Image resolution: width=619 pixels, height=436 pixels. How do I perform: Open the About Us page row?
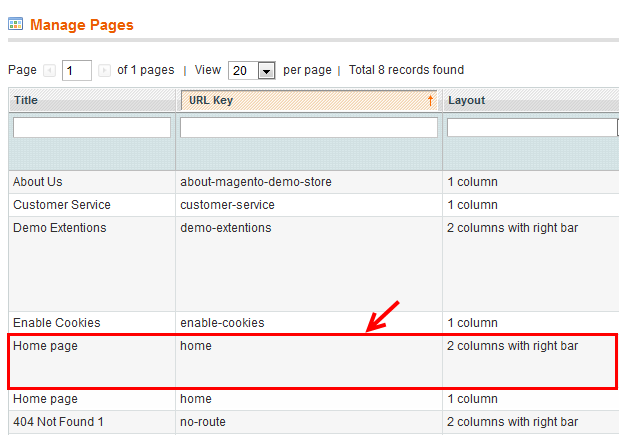point(314,182)
